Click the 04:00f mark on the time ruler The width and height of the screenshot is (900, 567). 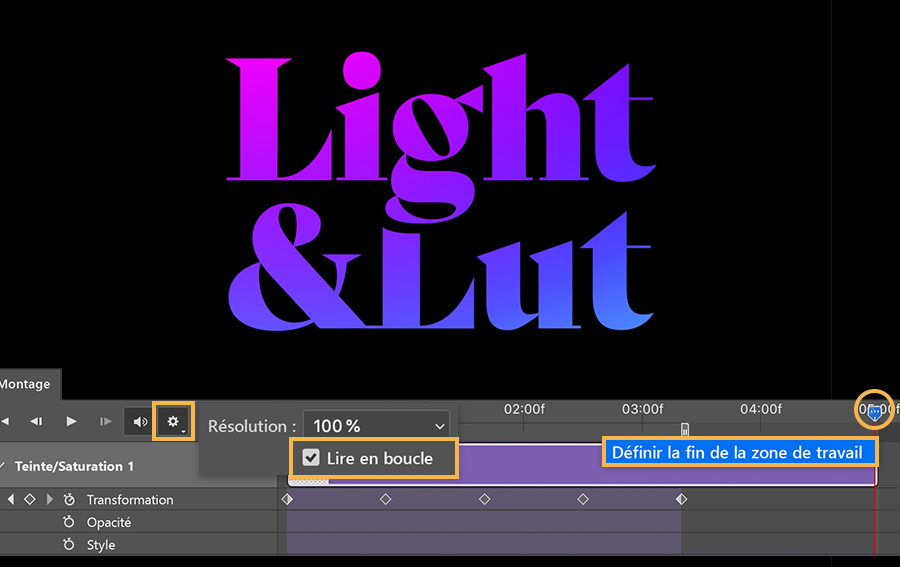click(761, 409)
